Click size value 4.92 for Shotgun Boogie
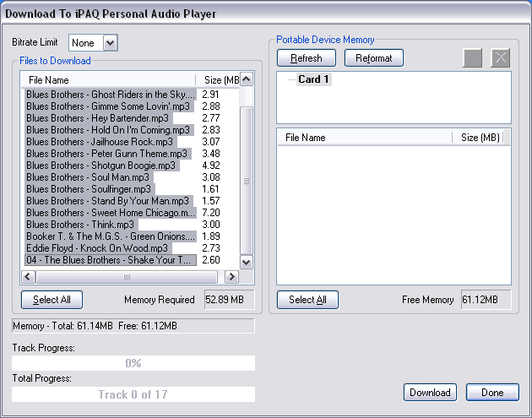 211,166
